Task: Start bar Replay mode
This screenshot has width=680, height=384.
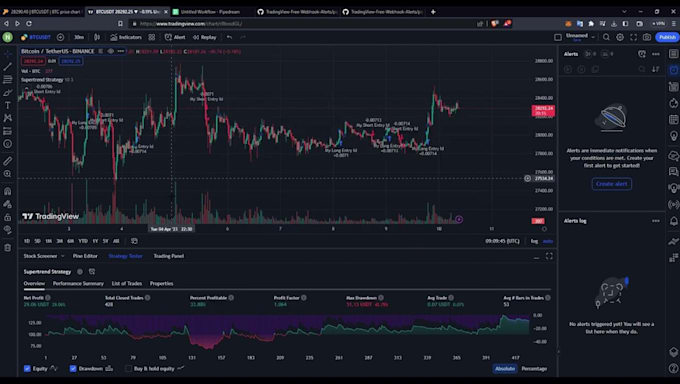Action: (205, 37)
